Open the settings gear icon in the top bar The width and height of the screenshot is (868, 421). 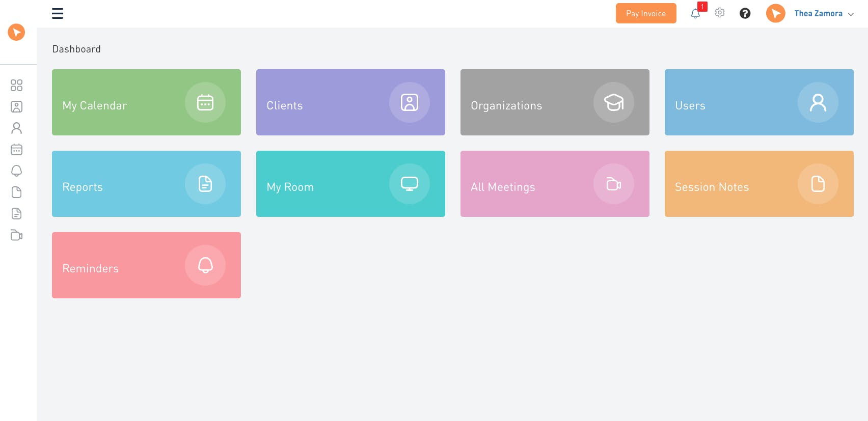(720, 13)
